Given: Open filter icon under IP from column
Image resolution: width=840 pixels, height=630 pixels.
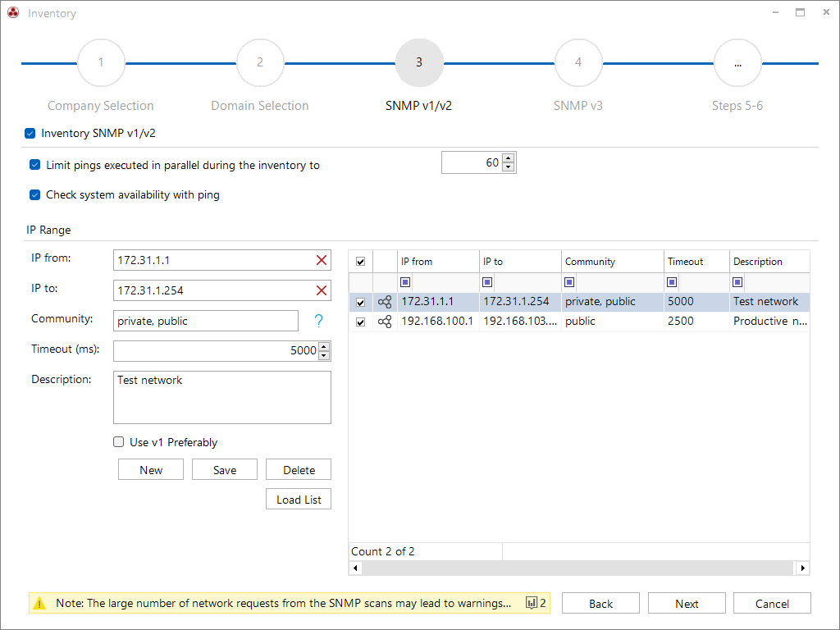Looking at the screenshot, I should tap(405, 282).
